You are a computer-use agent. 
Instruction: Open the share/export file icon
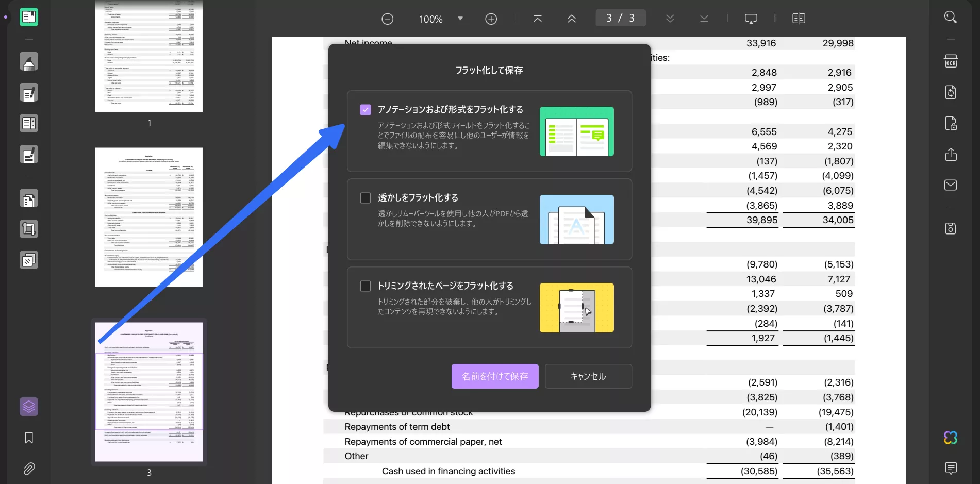point(951,155)
